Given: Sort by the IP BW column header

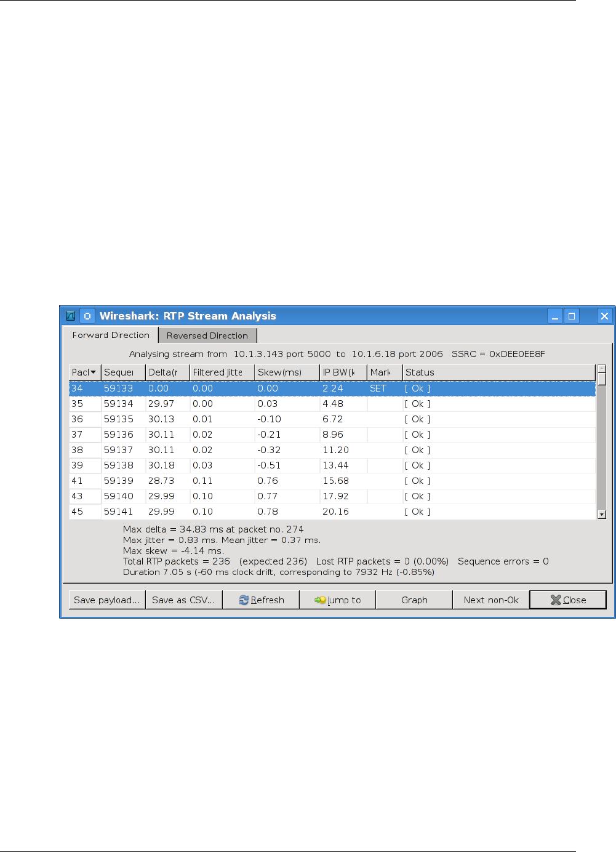Looking at the screenshot, I should pos(343,372).
